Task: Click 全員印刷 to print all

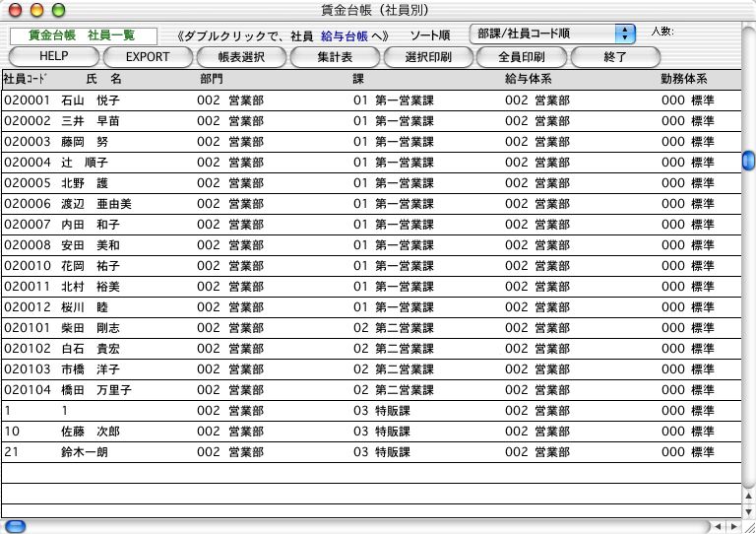Action: [521, 57]
